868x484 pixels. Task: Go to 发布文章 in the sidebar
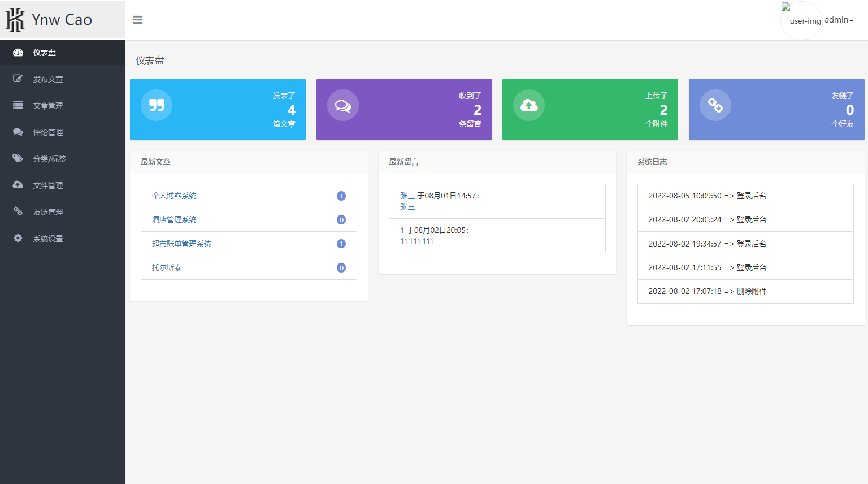pos(62,79)
